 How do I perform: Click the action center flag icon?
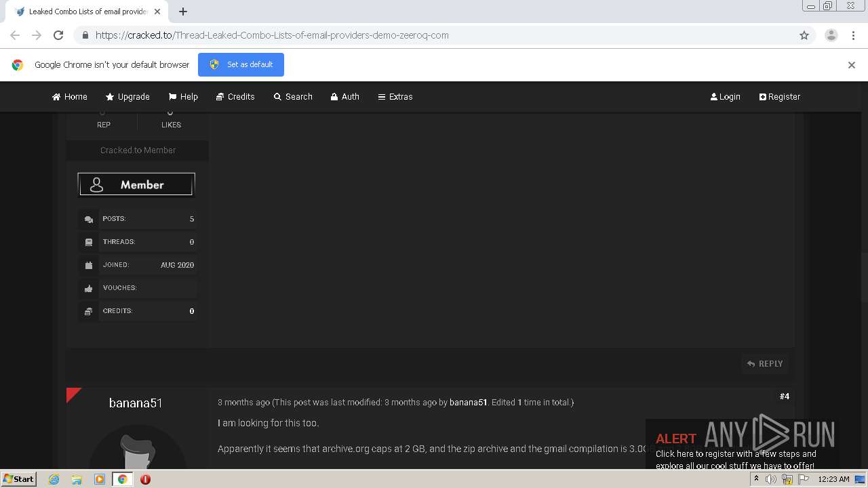tap(804, 479)
